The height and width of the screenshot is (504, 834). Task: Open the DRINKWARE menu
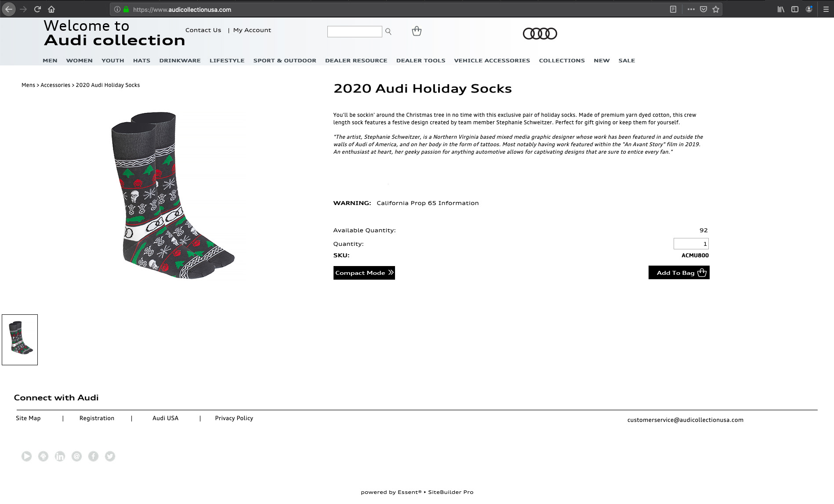coord(180,61)
